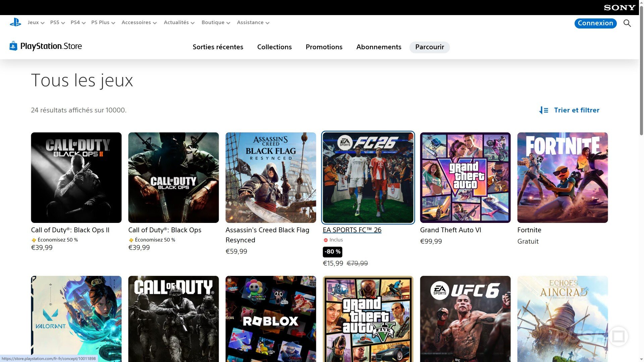Expand the Actualités dropdown menu

pos(179,22)
